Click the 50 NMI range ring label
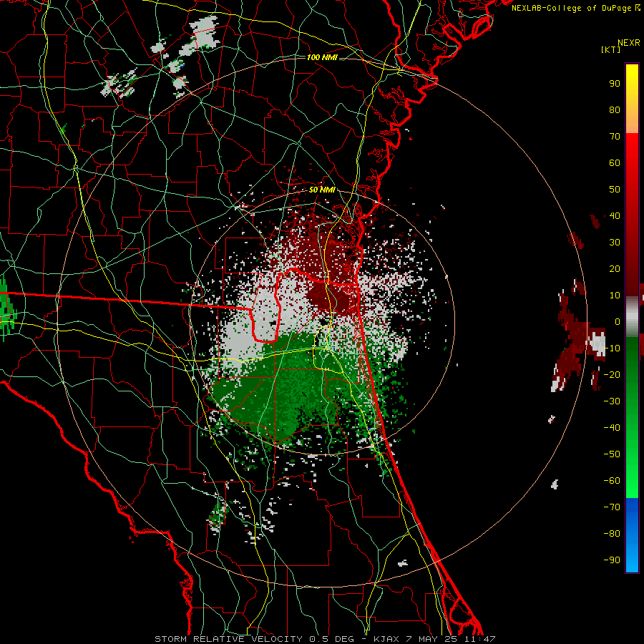The height and width of the screenshot is (644, 644). coord(322,190)
